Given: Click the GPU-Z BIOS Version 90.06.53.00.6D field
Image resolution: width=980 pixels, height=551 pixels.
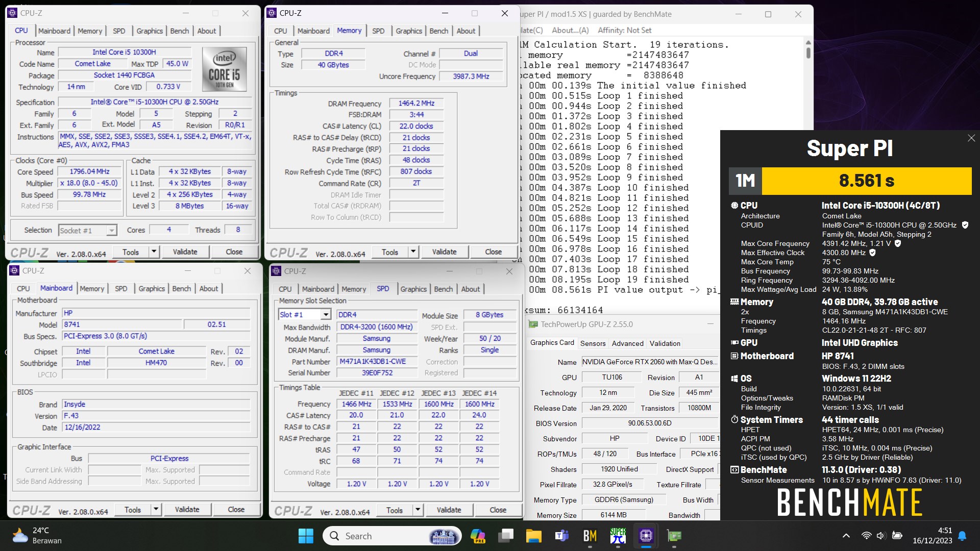Looking at the screenshot, I should pyautogui.click(x=650, y=423).
